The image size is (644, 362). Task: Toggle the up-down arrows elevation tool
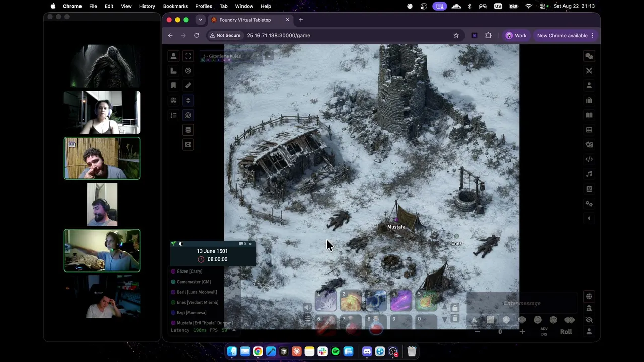pyautogui.click(x=188, y=100)
